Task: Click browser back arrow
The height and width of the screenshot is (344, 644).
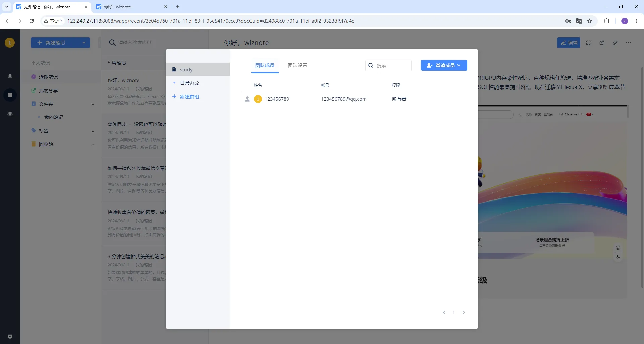Action: coord(7,21)
